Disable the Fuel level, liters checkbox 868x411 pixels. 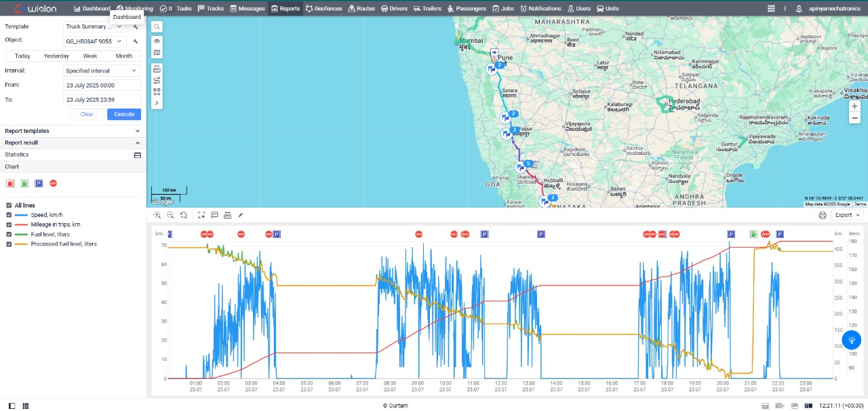9,234
